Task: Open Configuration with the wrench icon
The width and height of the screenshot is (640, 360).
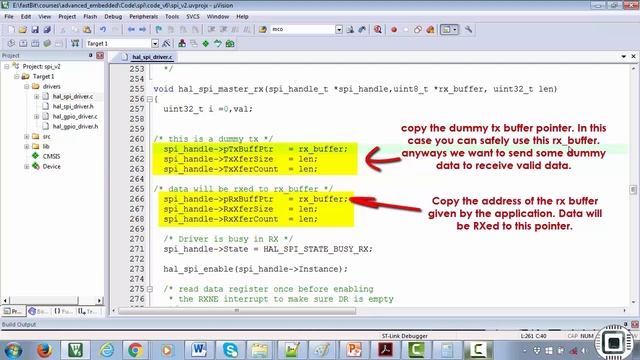Action: pyautogui.click(x=469, y=29)
